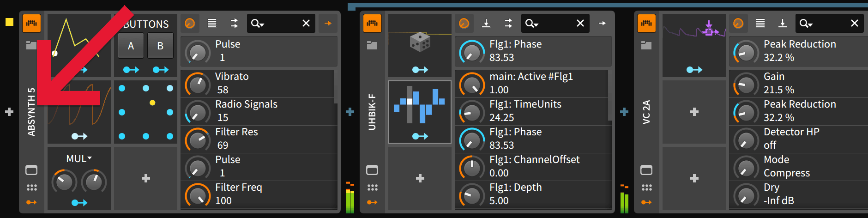Add a device between ABSYNTH 5 and UHBIK-F
This screenshot has width=868, height=218.
pyautogui.click(x=350, y=112)
